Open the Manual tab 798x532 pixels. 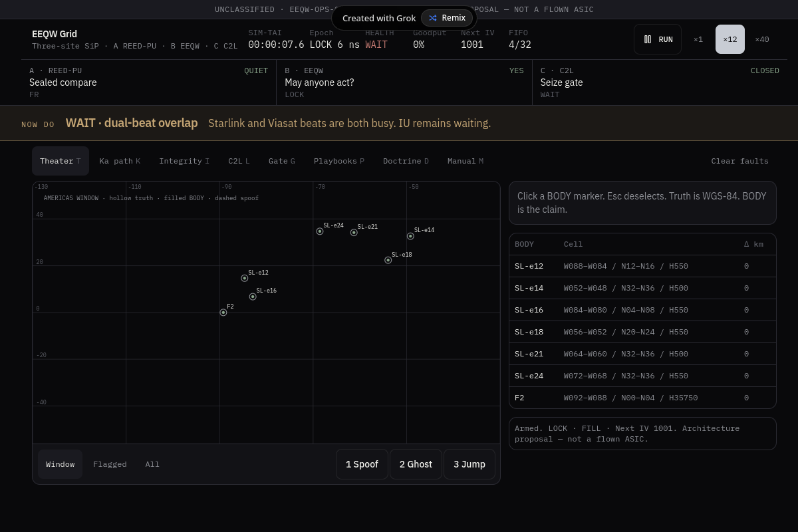[465, 161]
